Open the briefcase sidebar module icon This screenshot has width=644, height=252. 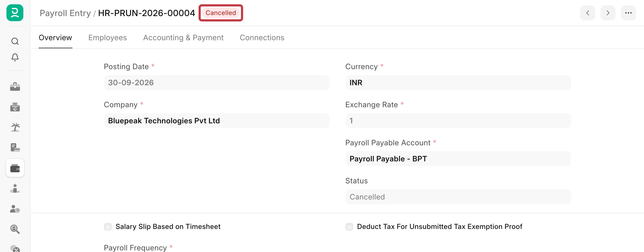point(15,87)
